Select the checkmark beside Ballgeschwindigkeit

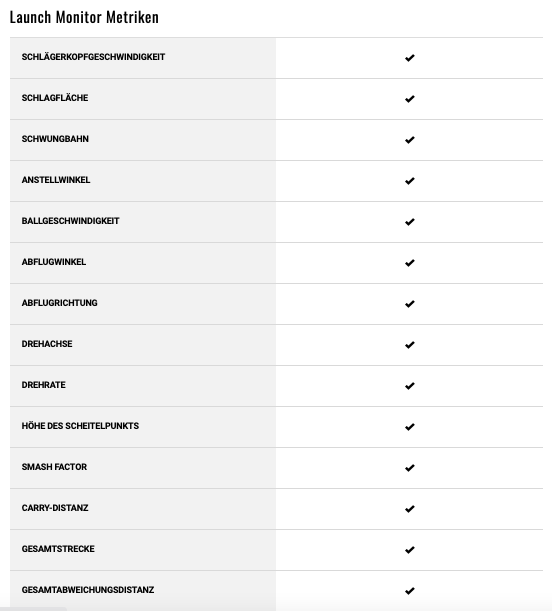click(x=409, y=222)
